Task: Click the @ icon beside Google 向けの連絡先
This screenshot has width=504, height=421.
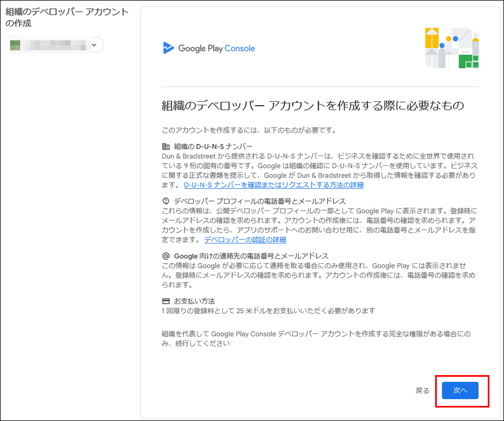Action: coord(166,256)
